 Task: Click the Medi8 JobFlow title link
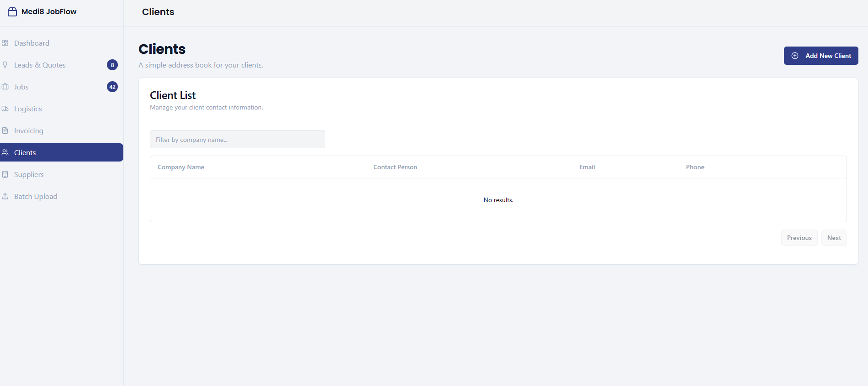coord(49,12)
